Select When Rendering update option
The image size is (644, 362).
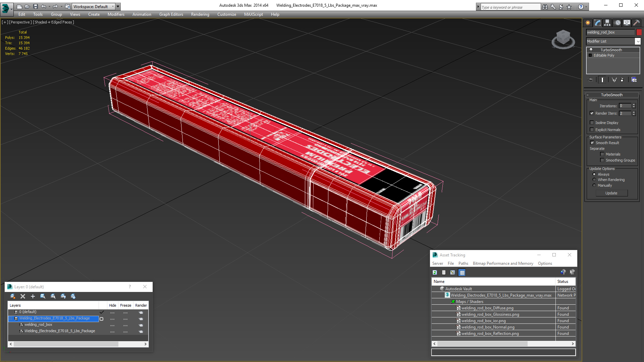pos(594,180)
